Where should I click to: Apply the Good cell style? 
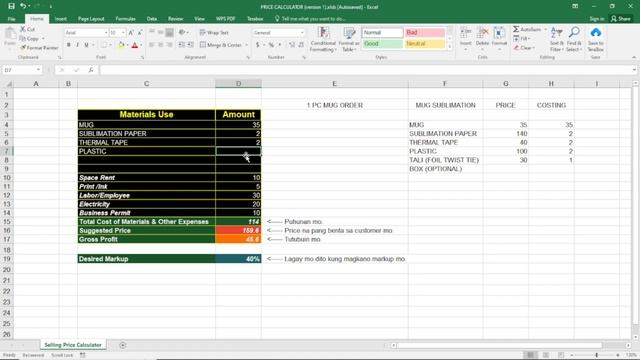coord(382,44)
